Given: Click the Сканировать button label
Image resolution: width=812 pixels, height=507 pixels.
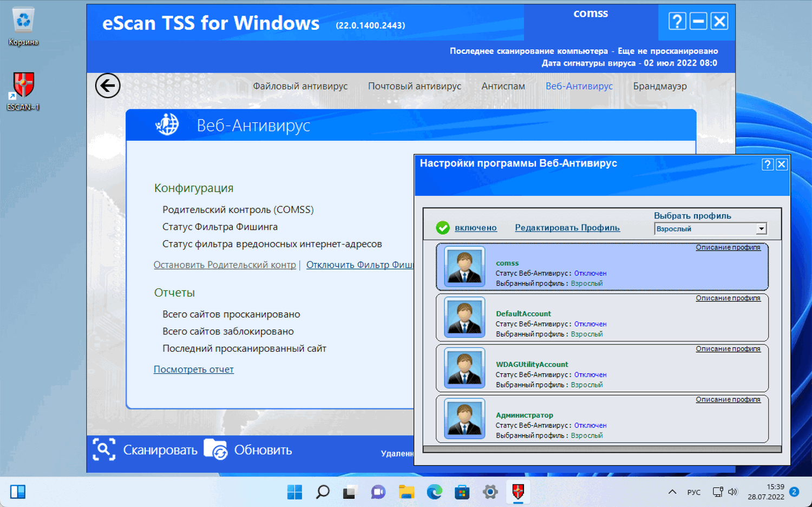Looking at the screenshot, I should (x=160, y=450).
